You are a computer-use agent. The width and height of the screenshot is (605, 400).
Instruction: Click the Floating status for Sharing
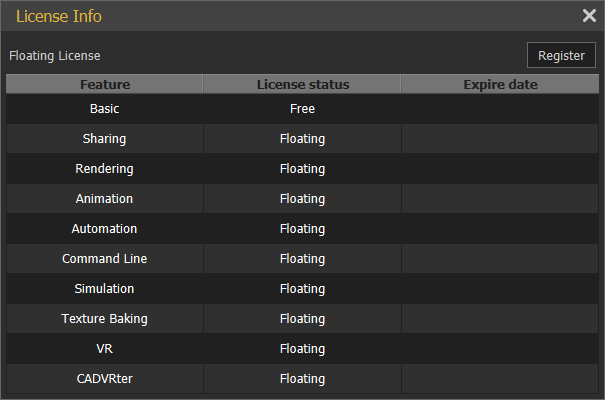tap(302, 139)
